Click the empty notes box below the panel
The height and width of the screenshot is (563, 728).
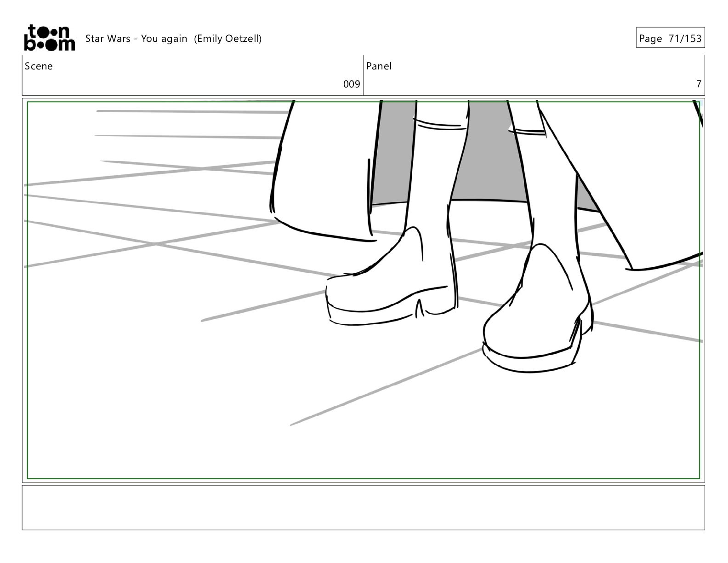click(x=363, y=507)
